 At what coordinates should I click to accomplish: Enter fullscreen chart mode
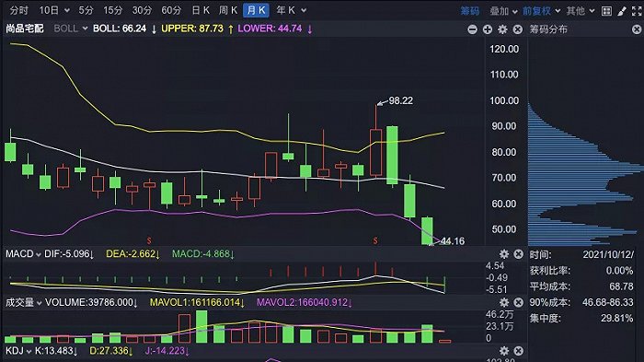(637, 11)
